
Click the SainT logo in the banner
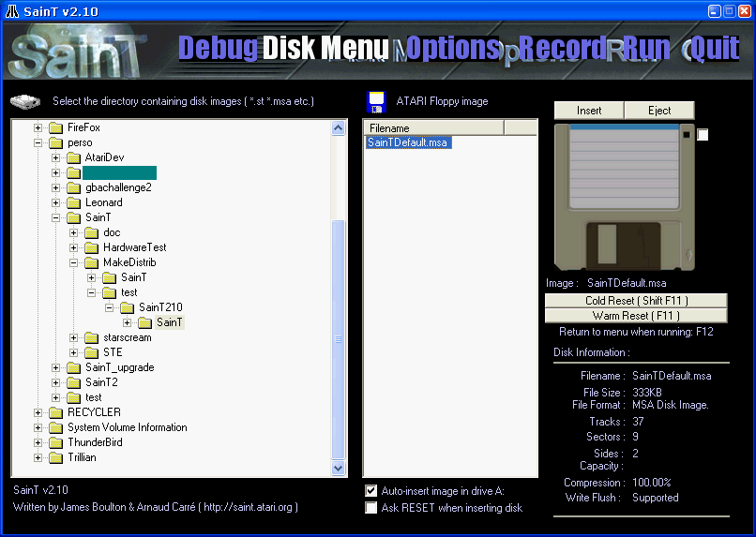point(77,52)
